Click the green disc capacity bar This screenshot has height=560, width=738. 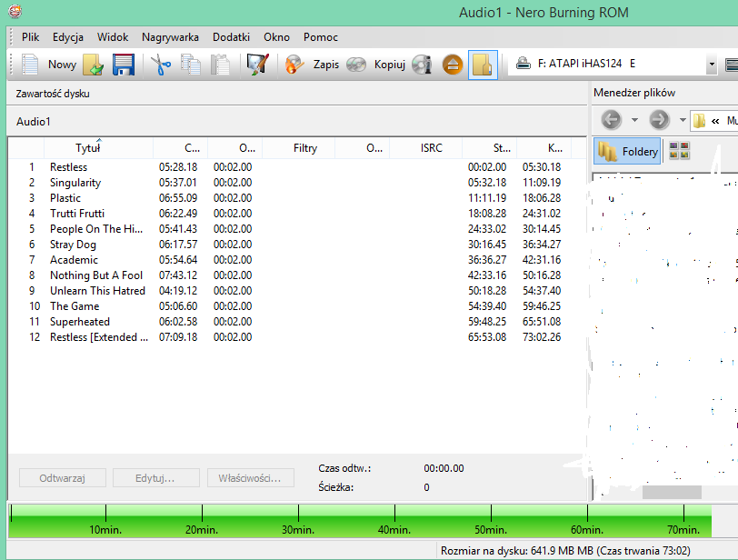[360, 521]
